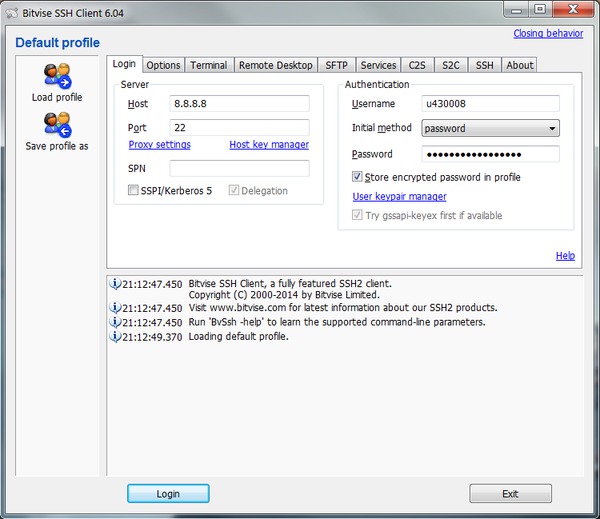Click into the Port field

tap(240, 127)
